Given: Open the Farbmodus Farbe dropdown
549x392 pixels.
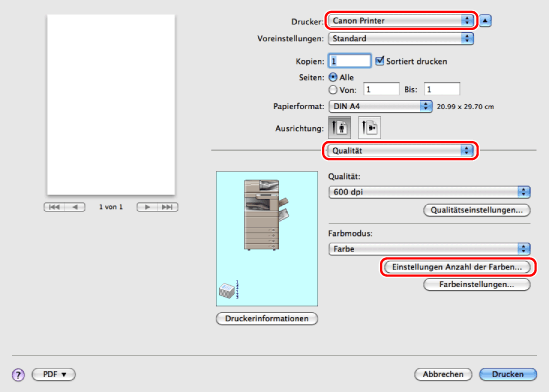Looking at the screenshot, I should coord(430,249).
